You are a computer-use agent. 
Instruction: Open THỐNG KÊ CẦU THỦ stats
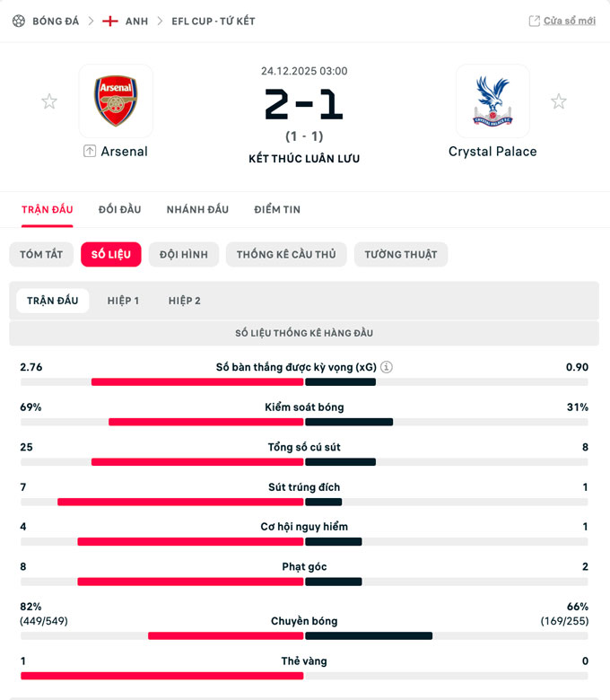coord(286,255)
